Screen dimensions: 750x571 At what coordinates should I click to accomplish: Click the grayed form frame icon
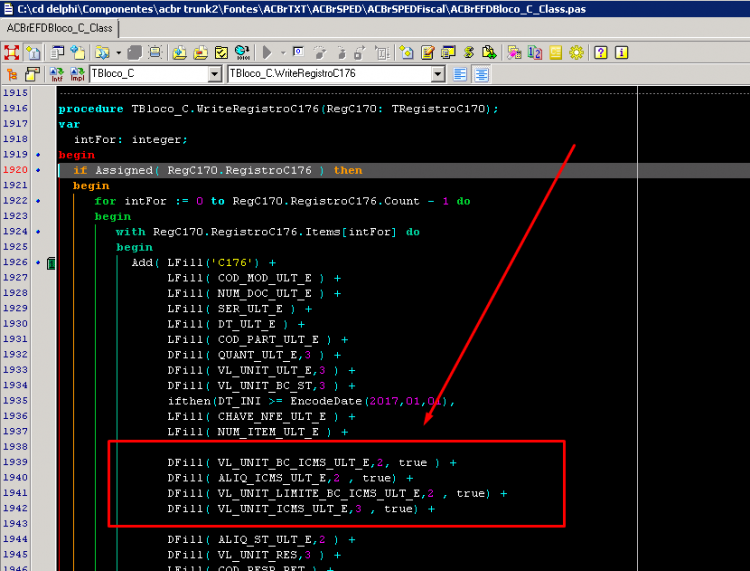tap(155, 53)
